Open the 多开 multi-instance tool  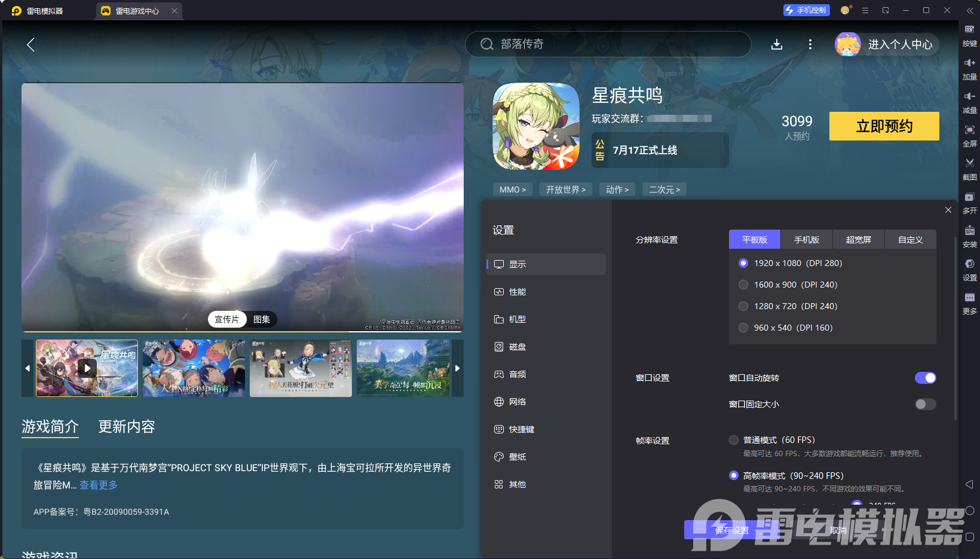[969, 203]
